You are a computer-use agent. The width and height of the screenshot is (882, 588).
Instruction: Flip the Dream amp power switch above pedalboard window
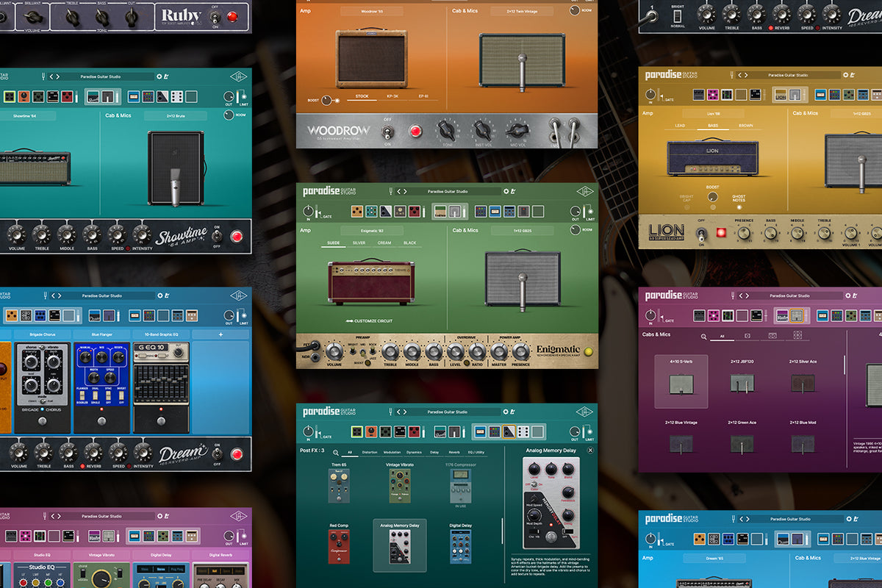coord(216,454)
